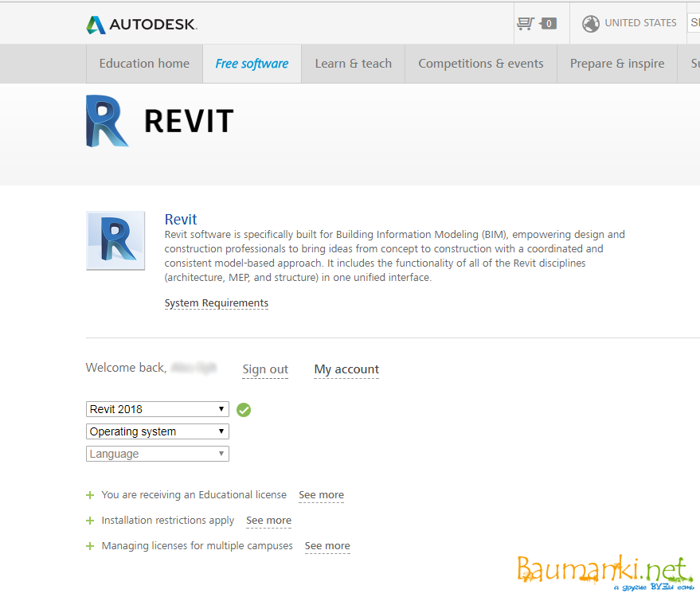
Task: Go to Education home tab
Action: pos(145,64)
